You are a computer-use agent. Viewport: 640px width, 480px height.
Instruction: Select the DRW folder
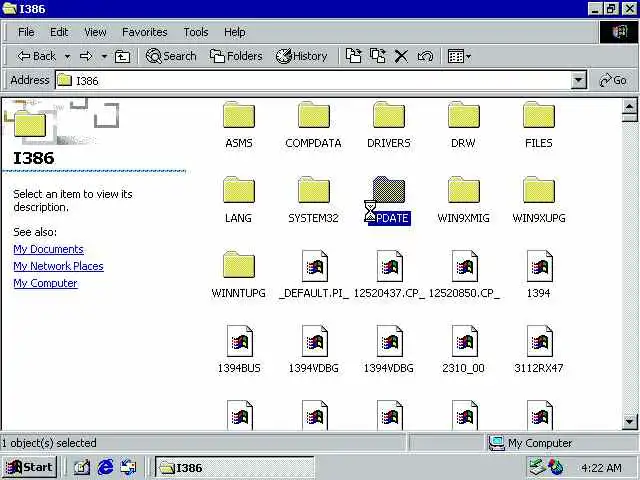463,125
